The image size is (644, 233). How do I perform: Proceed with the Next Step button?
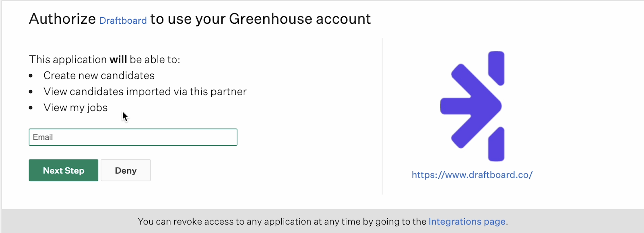coord(64,170)
